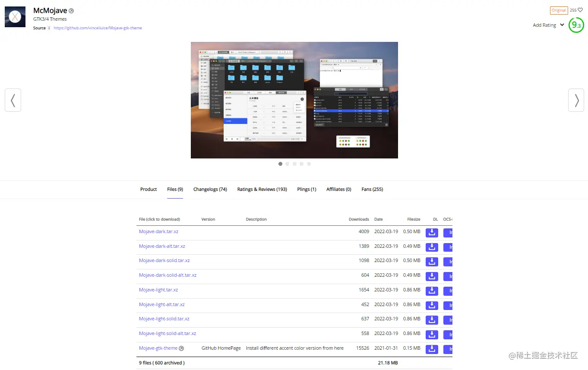
Task: Show the previous screenshot with left arrow
Action: 13,100
